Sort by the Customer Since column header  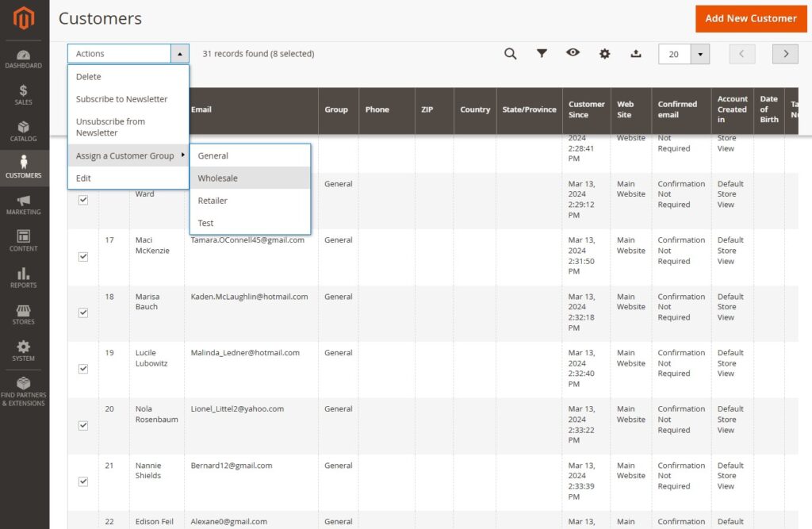click(586, 109)
